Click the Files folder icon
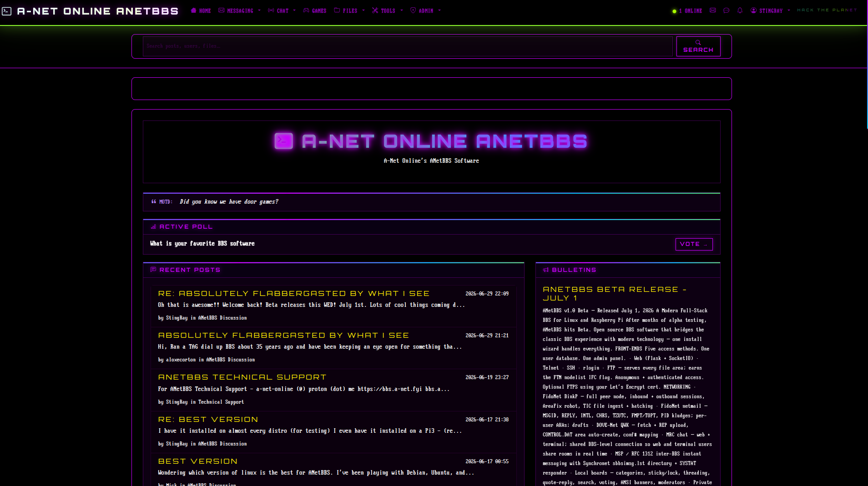868x486 pixels. [337, 10]
